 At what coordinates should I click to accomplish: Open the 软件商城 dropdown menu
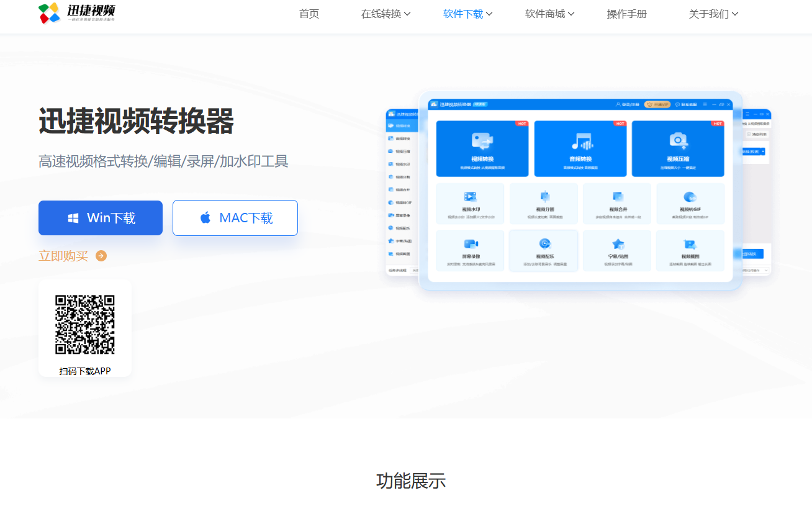click(x=549, y=14)
